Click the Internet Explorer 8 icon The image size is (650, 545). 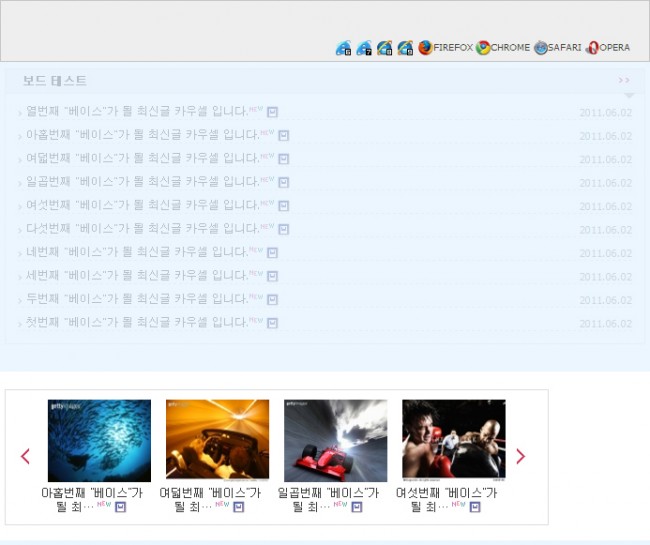385,47
